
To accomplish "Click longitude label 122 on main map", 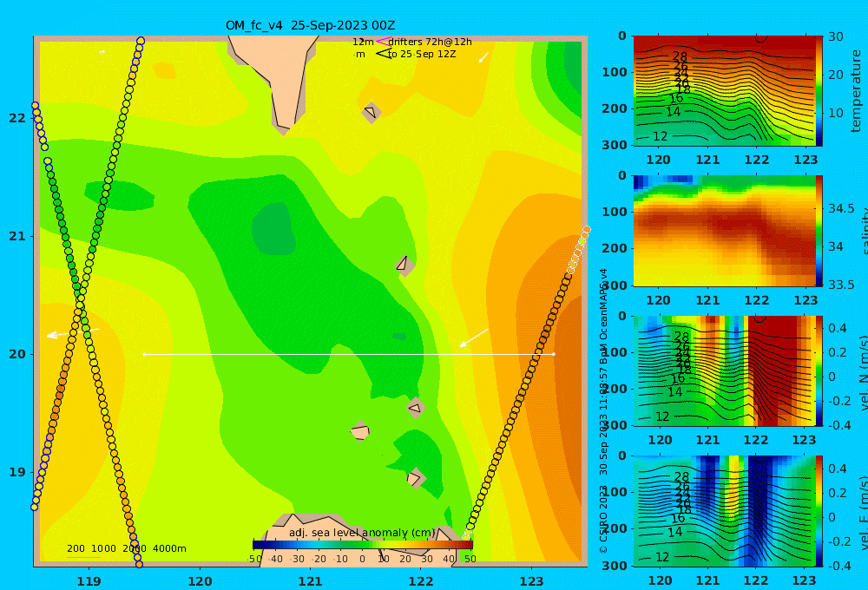I will tap(421, 581).
